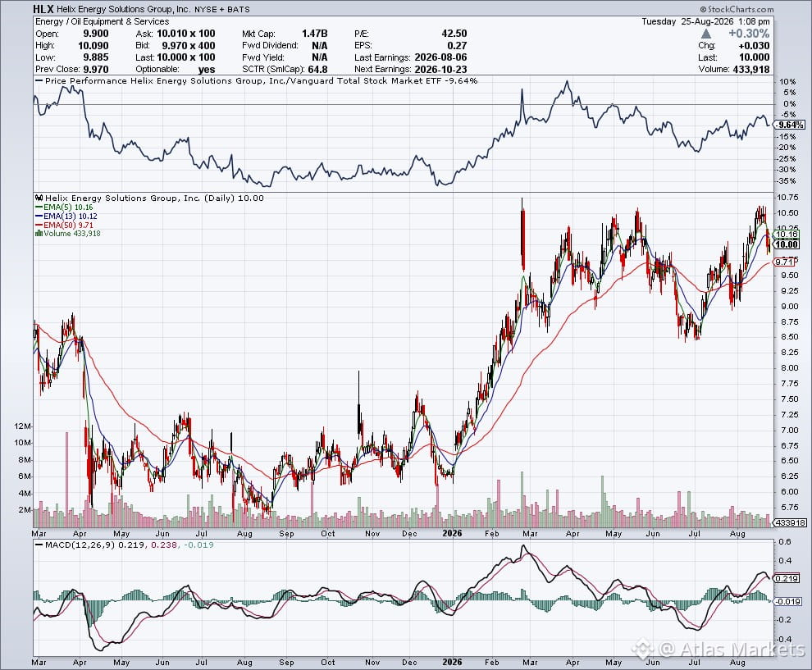Click the 10.00 last price tag on axis
The width and height of the screenshot is (812, 670).
point(786,244)
